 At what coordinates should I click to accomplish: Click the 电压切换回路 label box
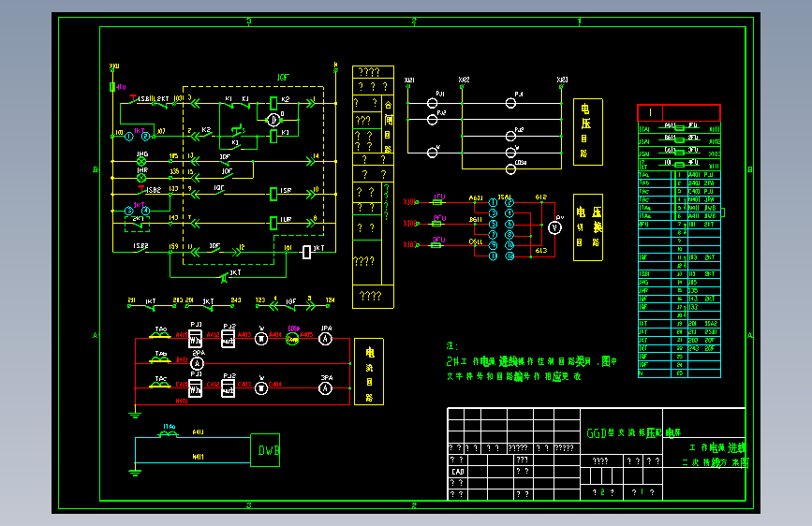(588, 227)
